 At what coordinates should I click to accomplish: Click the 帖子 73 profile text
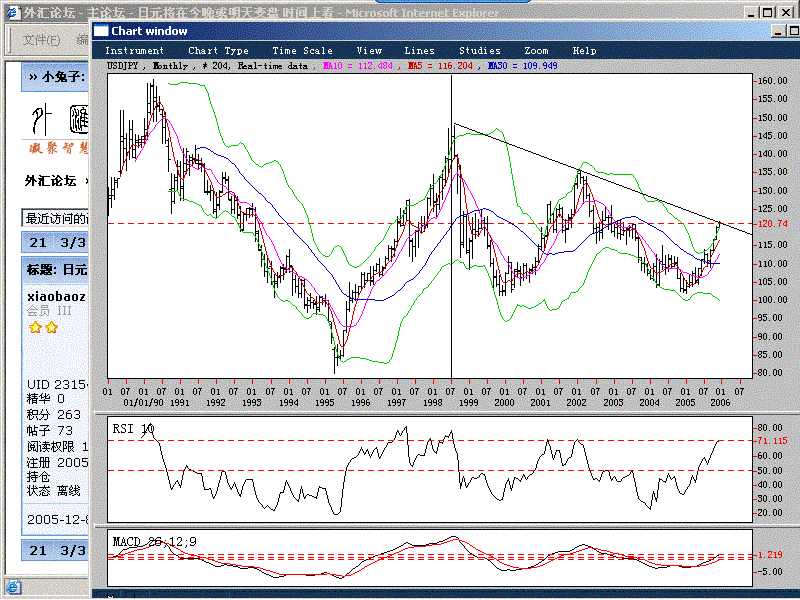click(49, 431)
